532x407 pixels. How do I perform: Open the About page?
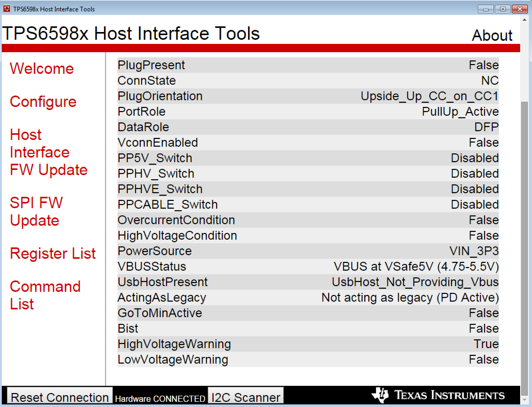click(492, 35)
